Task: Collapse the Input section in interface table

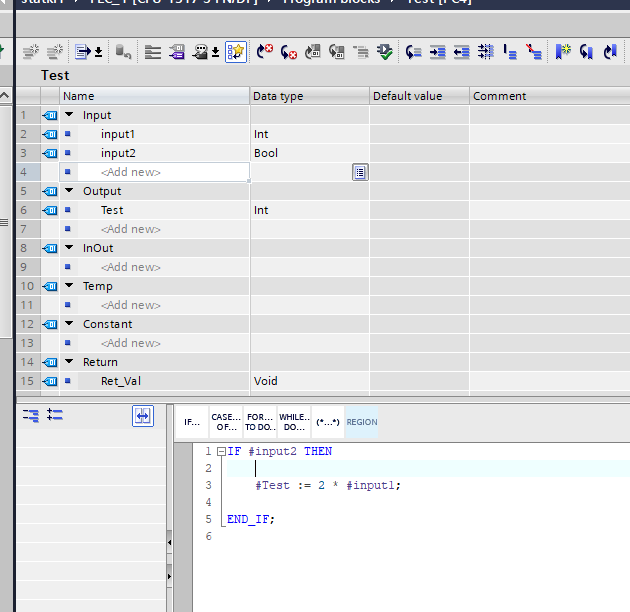Action: coord(69,115)
